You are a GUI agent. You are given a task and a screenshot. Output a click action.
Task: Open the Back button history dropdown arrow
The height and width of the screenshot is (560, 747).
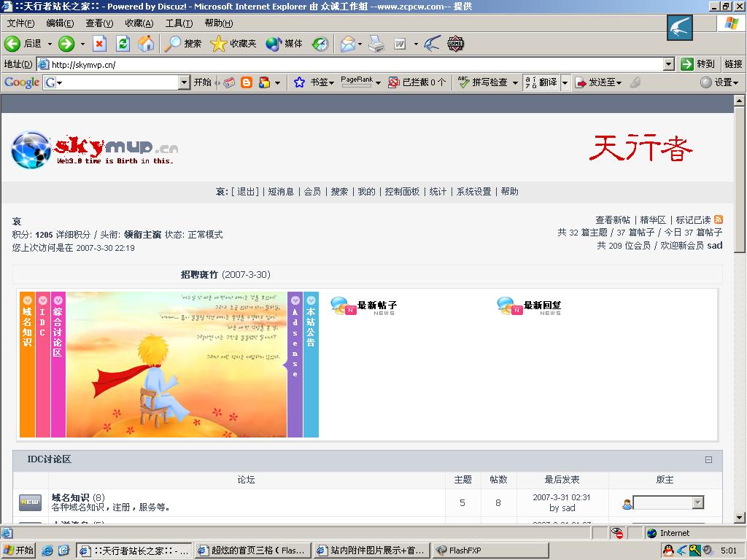tap(50, 44)
